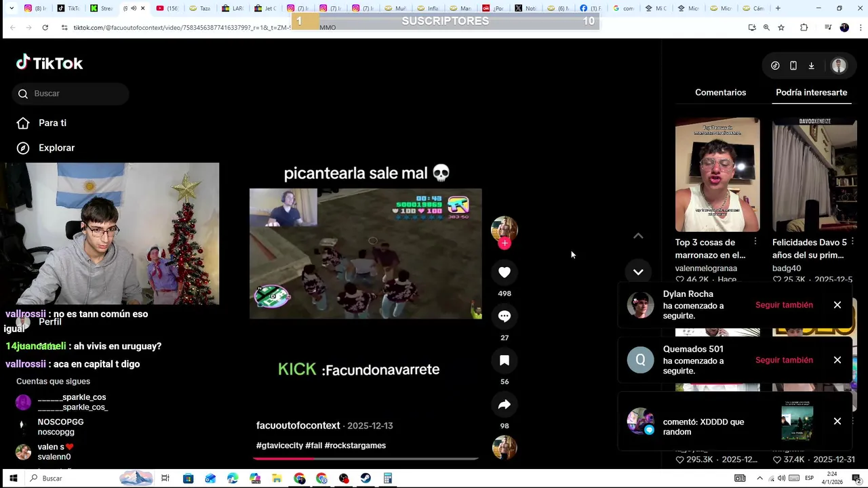This screenshot has height=488, width=868.
Task: Open ESP language indicator in tray
Action: [809, 479]
